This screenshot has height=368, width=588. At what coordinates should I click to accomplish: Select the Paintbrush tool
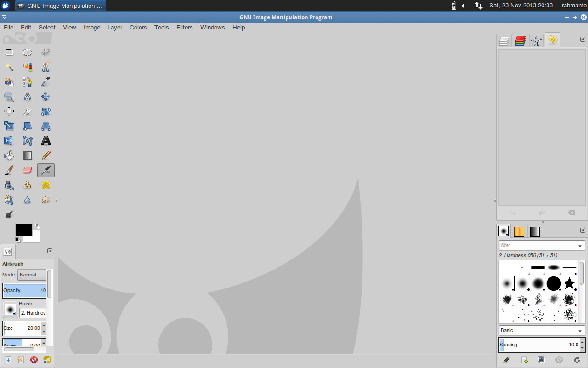(9, 170)
